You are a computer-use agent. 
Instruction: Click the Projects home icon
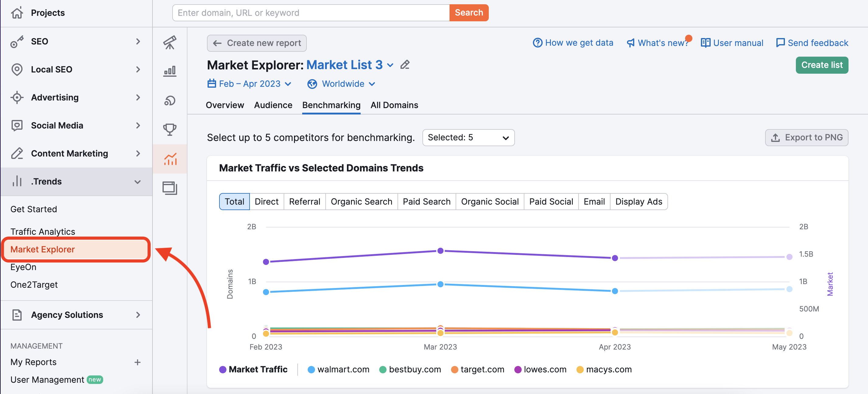[17, 13]
